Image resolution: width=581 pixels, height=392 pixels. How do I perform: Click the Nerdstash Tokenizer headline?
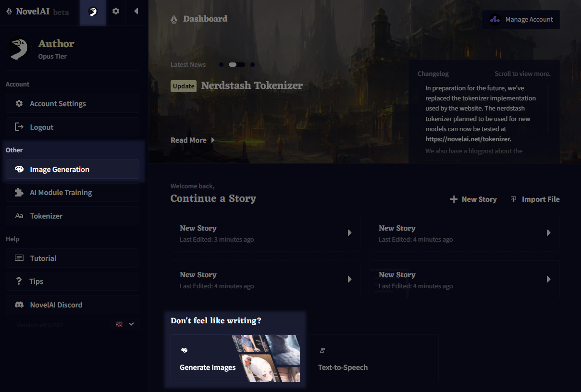[252, 86]
